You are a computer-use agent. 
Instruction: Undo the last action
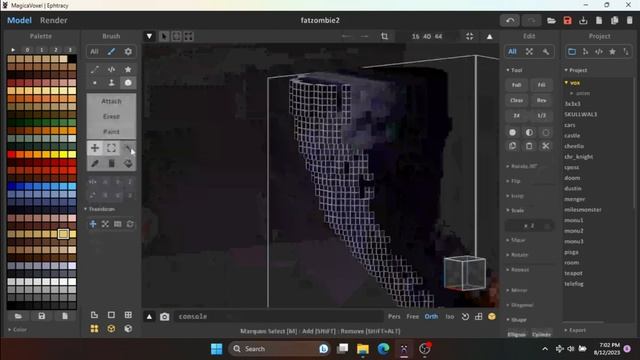point(510,20)
